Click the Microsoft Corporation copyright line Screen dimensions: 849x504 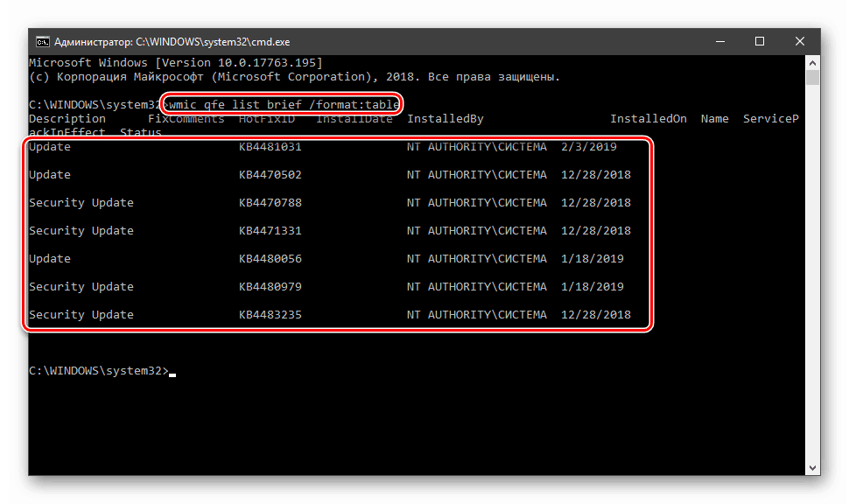point(294,77)
